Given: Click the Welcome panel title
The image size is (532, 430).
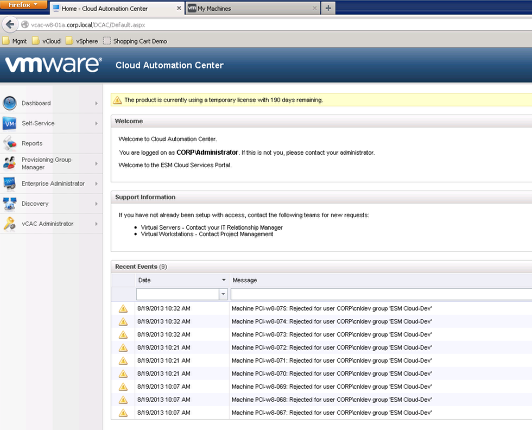Looking at the screenshot, I should coord(129,121).
